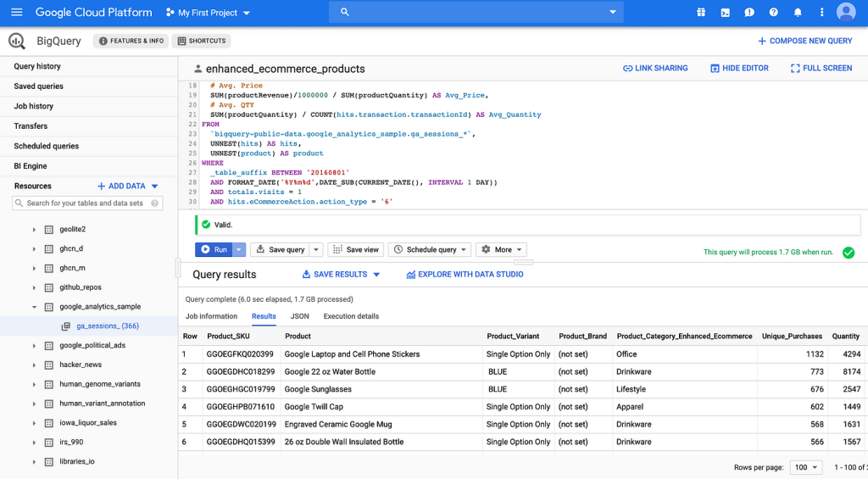Open the search bar dropdown arrow
This screenshot has width=868, height=479.
coord(612,12)
